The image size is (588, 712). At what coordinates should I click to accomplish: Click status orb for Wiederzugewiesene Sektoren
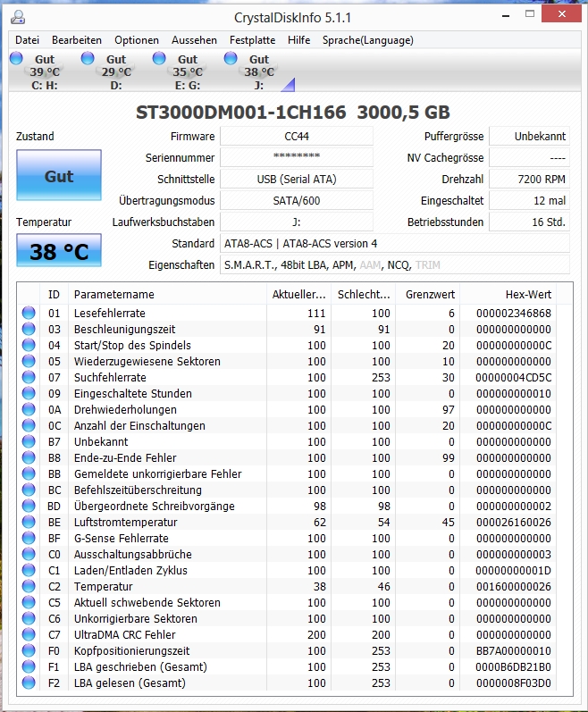coord(29,361)
